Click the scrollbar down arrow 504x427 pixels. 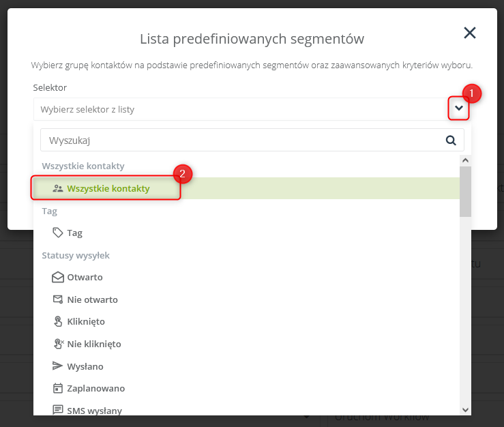click(465, 410)
